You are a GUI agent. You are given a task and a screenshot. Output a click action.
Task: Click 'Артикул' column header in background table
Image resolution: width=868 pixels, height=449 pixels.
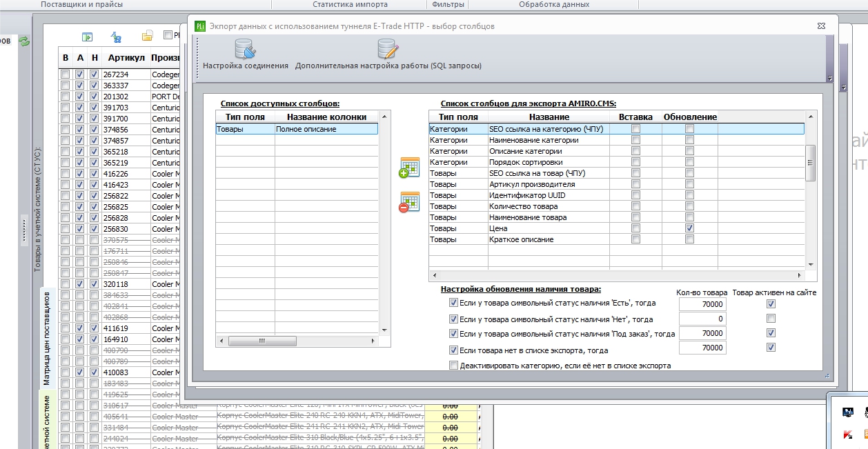126,58
